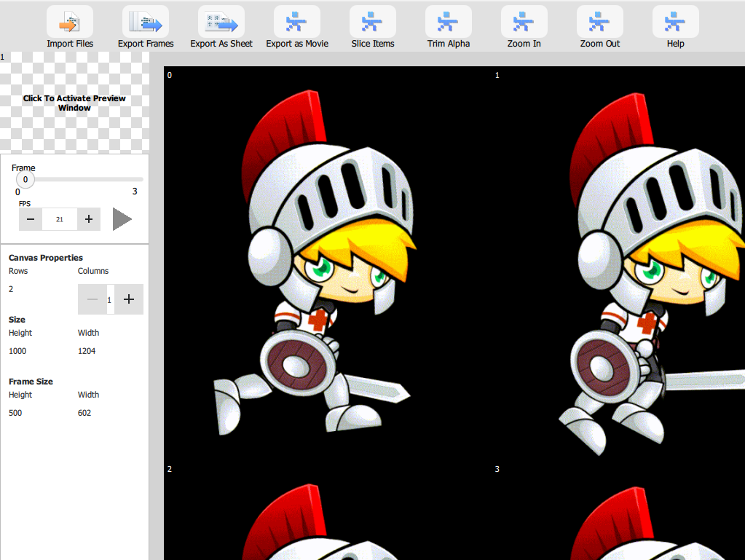Click the Frame Size heading
The height and width of the screenshot is (560, 745).
click(x=31, y=382)
